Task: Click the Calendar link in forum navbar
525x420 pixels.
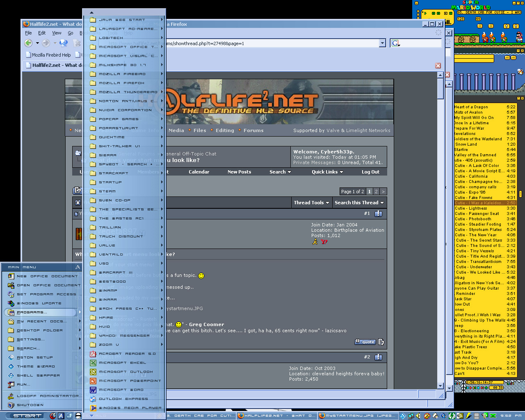Action: pyautogui.click(x=199, y=172)
